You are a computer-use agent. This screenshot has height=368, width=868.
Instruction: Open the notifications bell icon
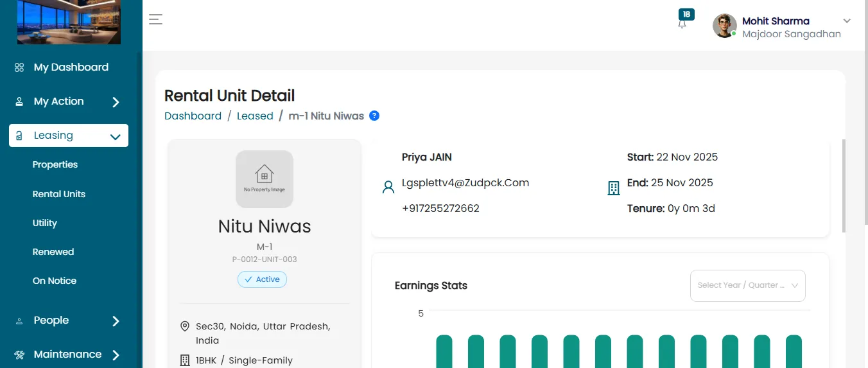[x=682, y=24]
